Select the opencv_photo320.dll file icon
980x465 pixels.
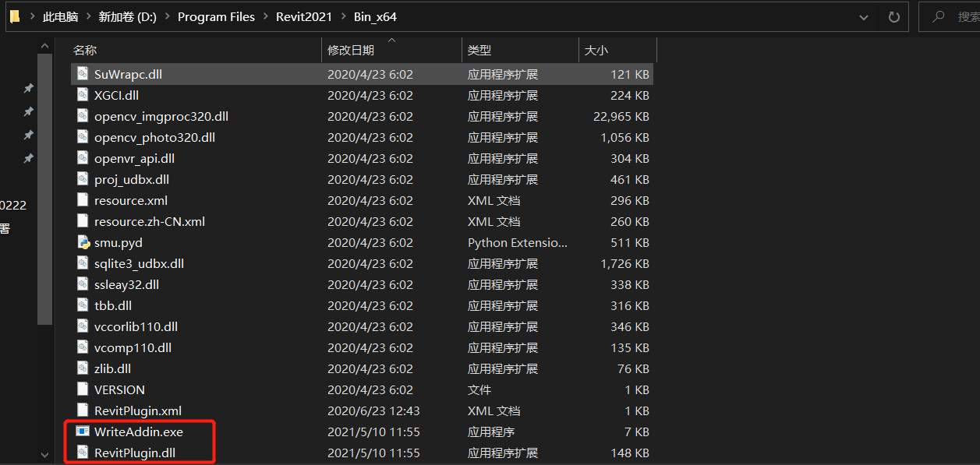pos(83,137)
